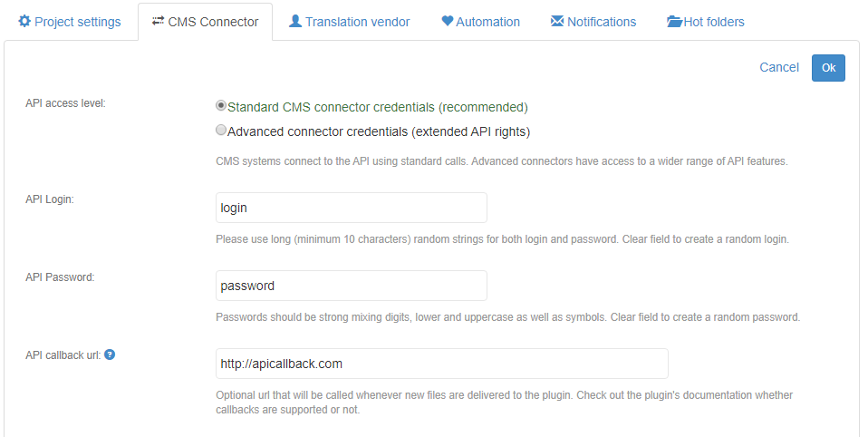Focus the API Login input field
The height and width of the screenshot is (437, 868).
(351, 208)
